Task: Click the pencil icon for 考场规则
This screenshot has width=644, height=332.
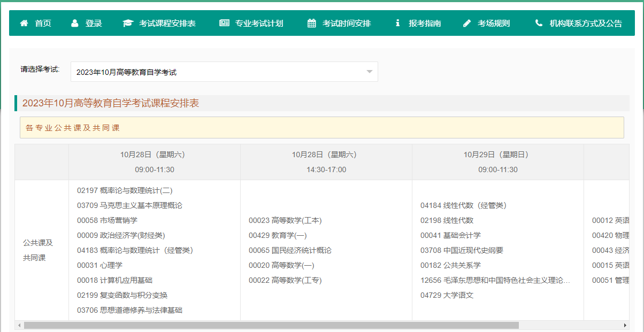Action: pos(467,24)
